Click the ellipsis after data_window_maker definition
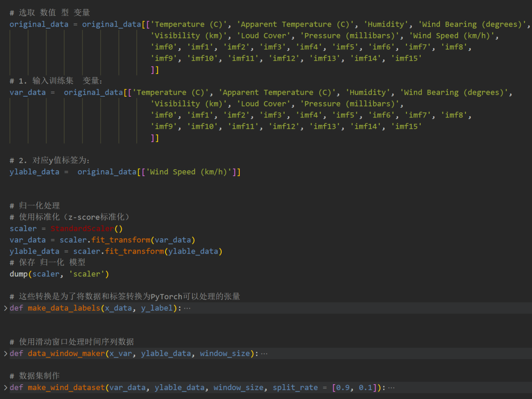532x399 pixels. tap(264, 354)
